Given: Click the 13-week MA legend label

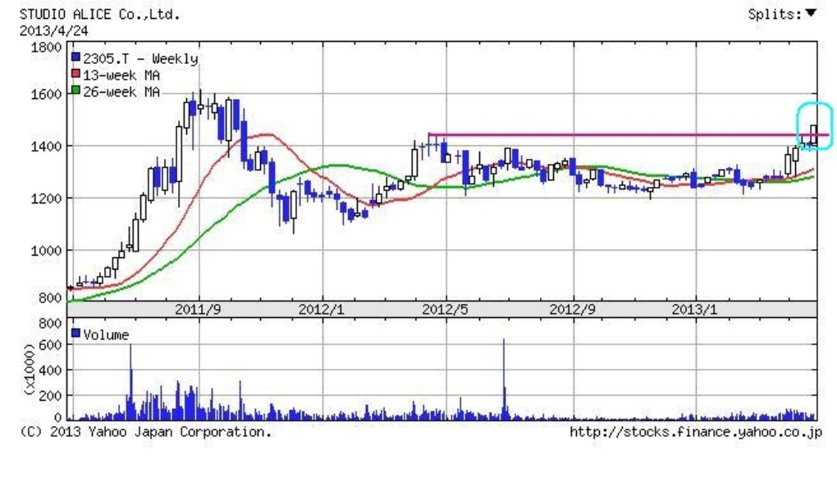Looking at the screenshot, I should pyautogui.click(x=121, y=76).
